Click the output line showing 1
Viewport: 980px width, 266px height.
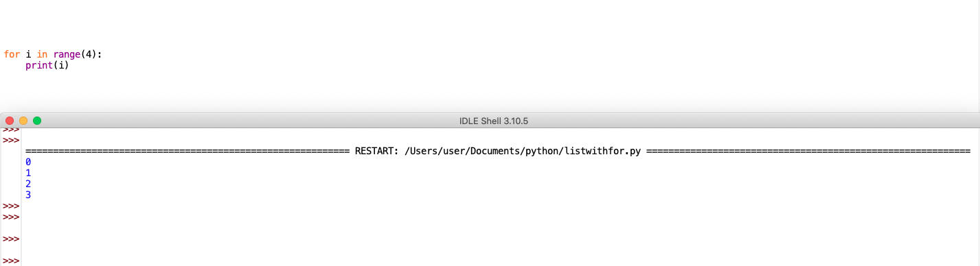[x=28, y=173]
